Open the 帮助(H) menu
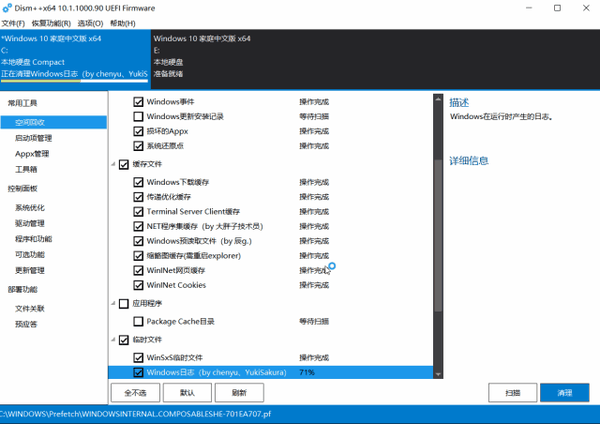The image size is (600, 424). tap(123, 23)
